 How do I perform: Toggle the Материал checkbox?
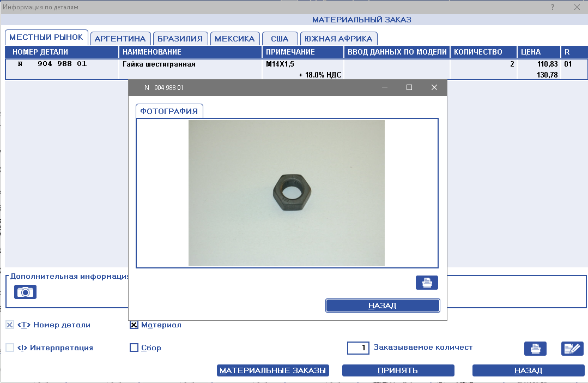point(134,325)
